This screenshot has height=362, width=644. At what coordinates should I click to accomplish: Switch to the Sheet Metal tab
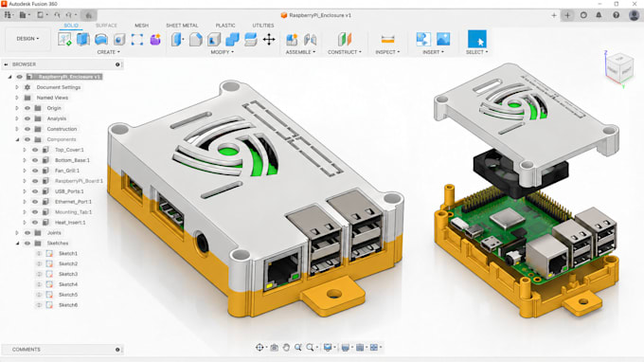click(x=182, y=26)
